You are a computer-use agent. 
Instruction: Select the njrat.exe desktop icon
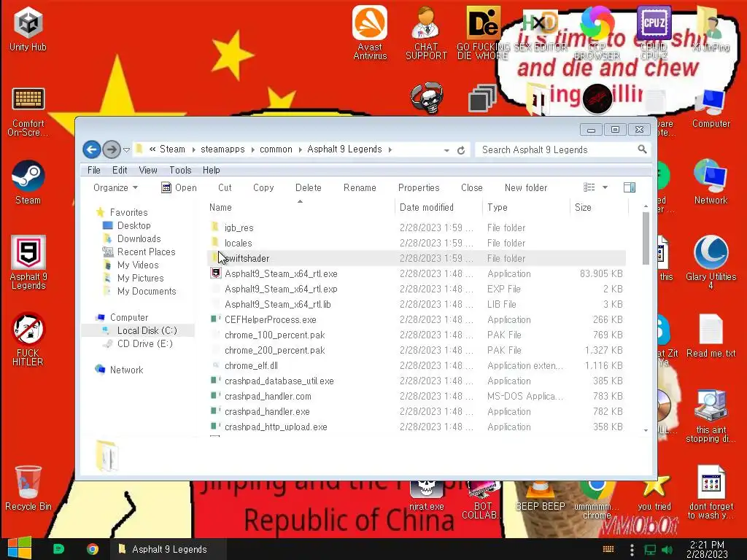click(426, 495)
